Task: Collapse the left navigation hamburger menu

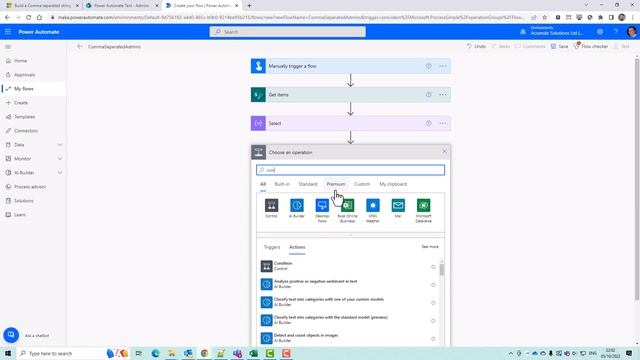Action: (x=8, y=47)
